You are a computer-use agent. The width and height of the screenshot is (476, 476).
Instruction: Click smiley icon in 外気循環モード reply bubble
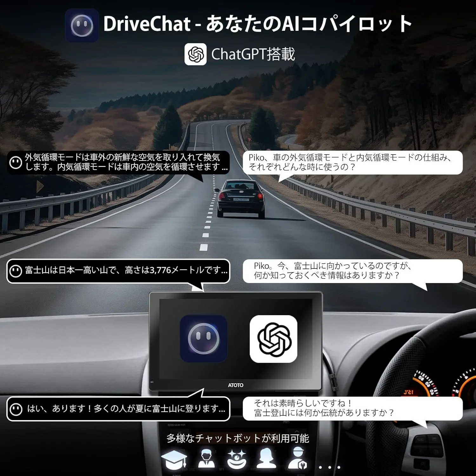16,162
